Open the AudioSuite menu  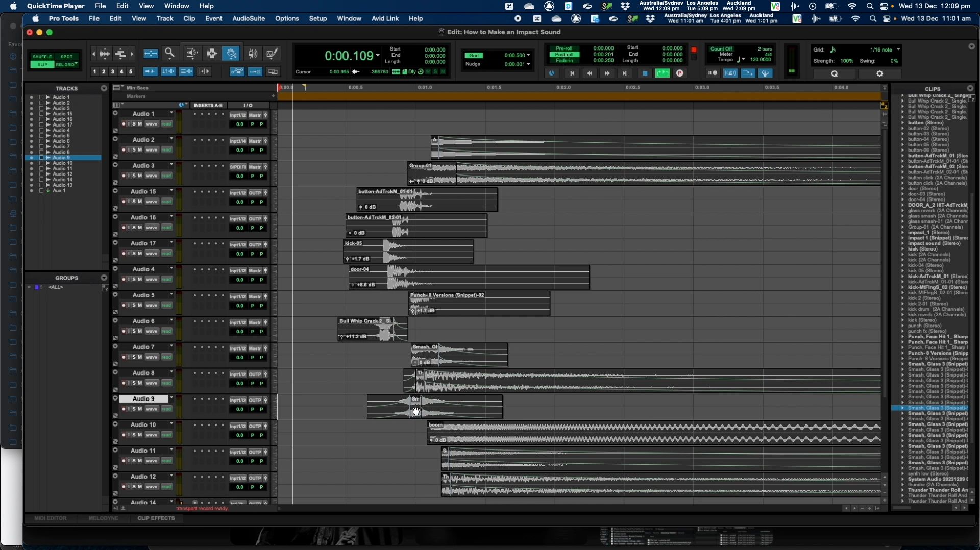tap(248, 18)
